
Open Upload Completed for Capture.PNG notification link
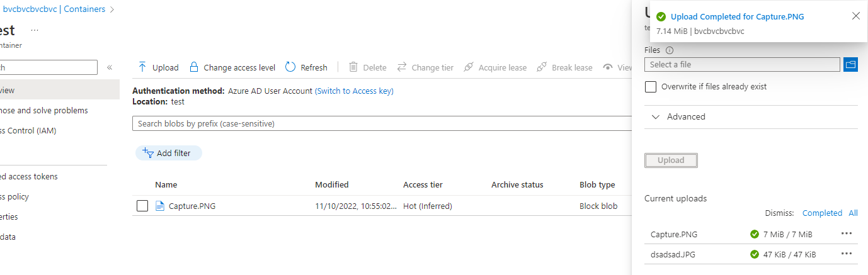coord(737,17)
